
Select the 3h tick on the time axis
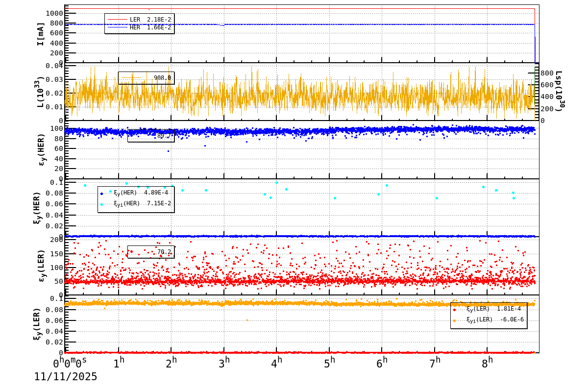click(224, 364)
